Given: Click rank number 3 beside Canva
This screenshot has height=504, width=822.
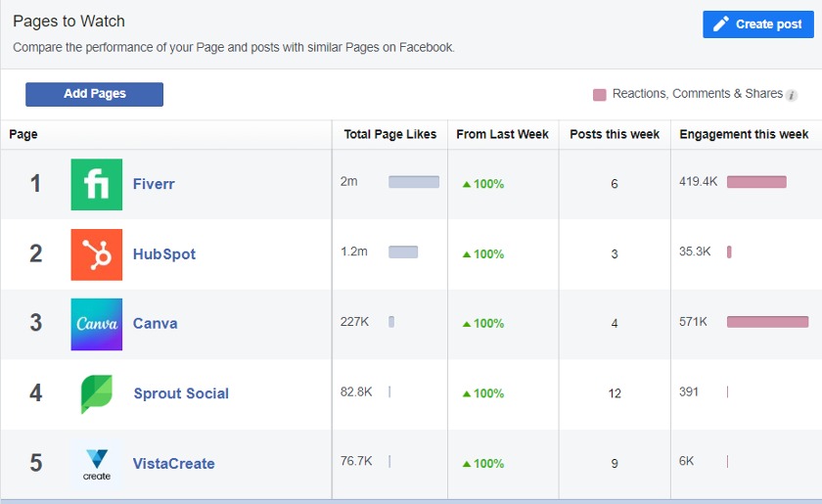Looking at the screenshot, I should click(x=35, y=323).
